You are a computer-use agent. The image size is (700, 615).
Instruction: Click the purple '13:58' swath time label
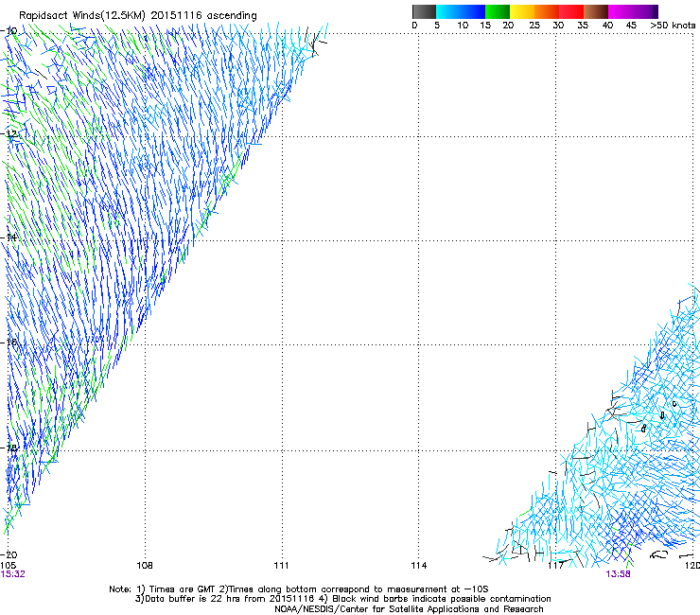coord(618,574)
